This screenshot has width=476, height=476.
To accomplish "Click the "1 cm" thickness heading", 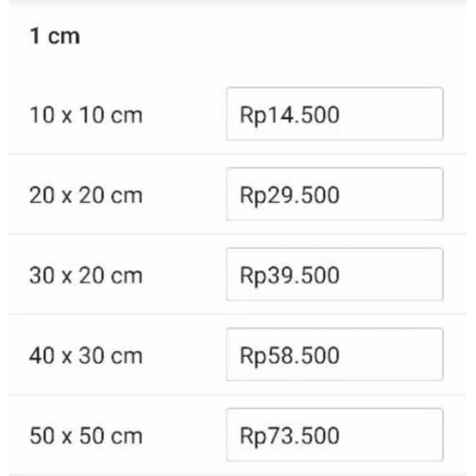I will (54, 36).
